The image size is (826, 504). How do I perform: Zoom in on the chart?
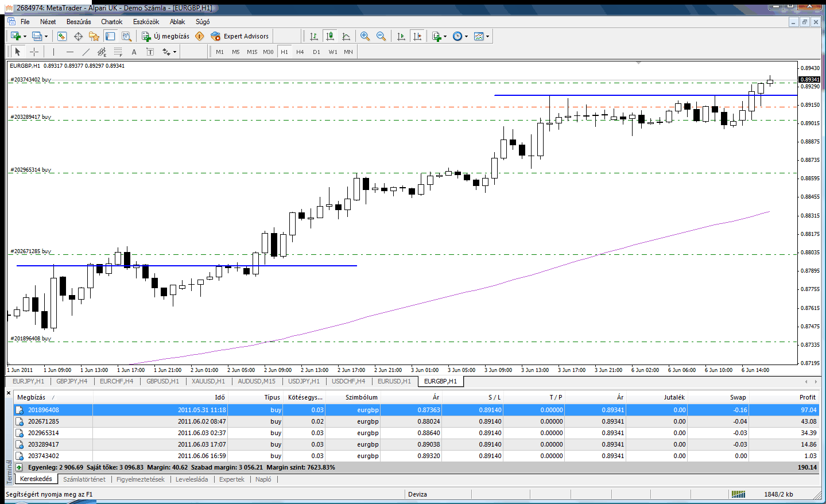(364, 36)
